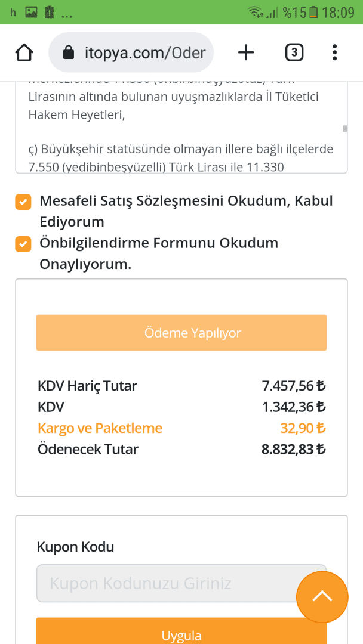Uncheck Önbilgilendirme Formunu Okudum checkbox
This screenshot has height=644, width=363.
click(x=23, y=244)
